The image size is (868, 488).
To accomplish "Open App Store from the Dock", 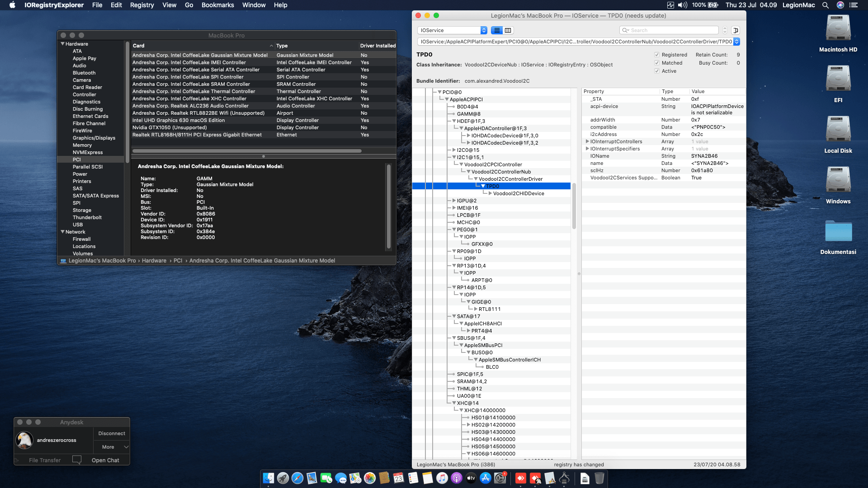I will click(485, 478).
